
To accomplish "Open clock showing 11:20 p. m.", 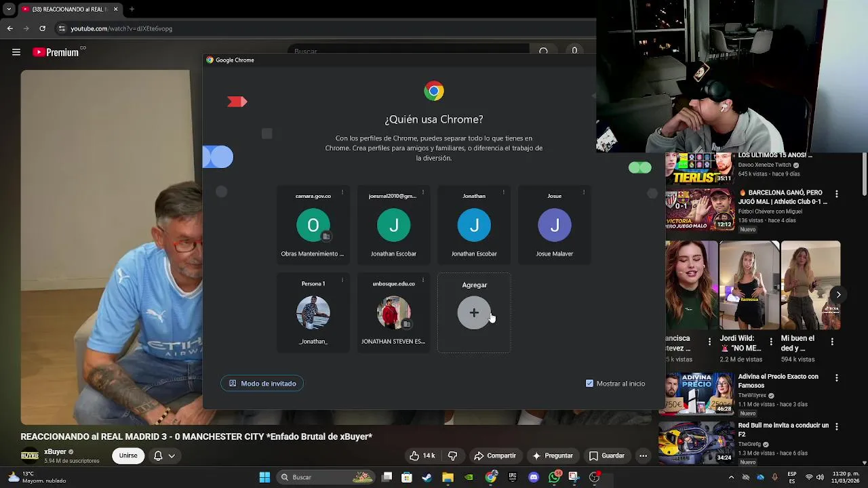I will click(846, 477).
